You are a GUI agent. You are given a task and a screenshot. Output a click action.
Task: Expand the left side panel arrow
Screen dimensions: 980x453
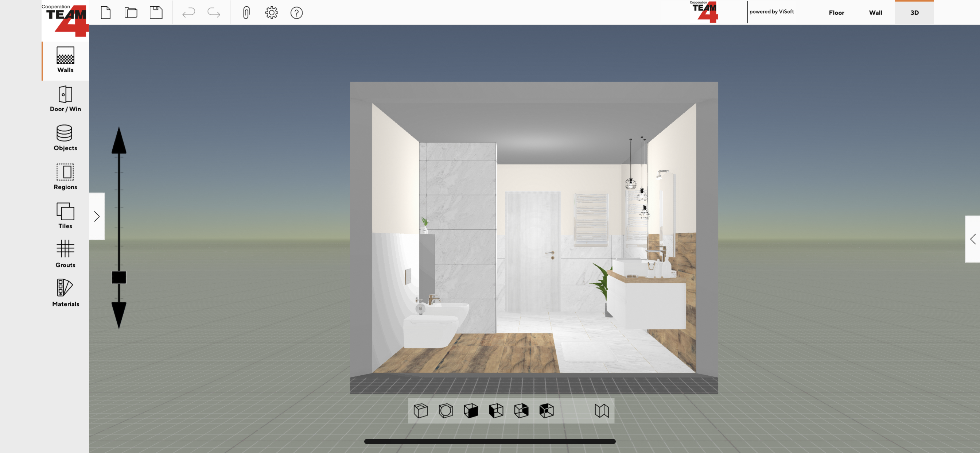pos(97,216)
